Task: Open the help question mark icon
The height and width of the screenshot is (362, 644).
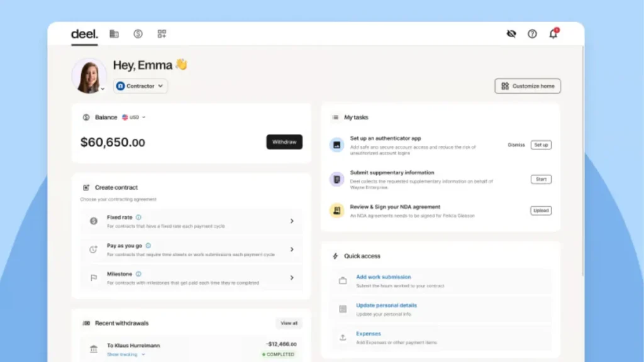Action: 532,34
